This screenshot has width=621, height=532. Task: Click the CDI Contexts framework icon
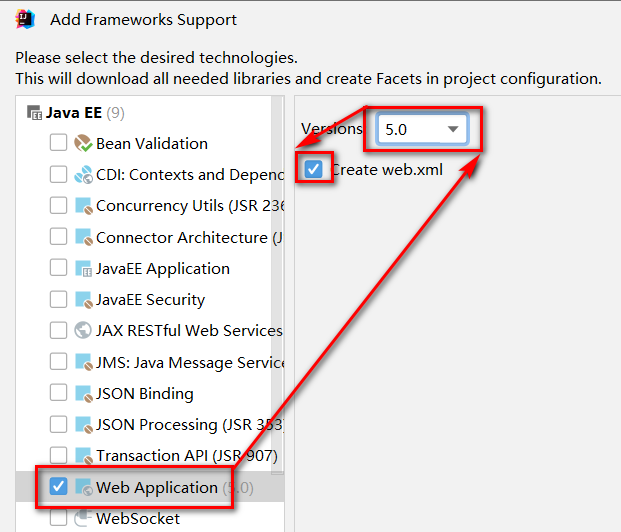point(83,175)
